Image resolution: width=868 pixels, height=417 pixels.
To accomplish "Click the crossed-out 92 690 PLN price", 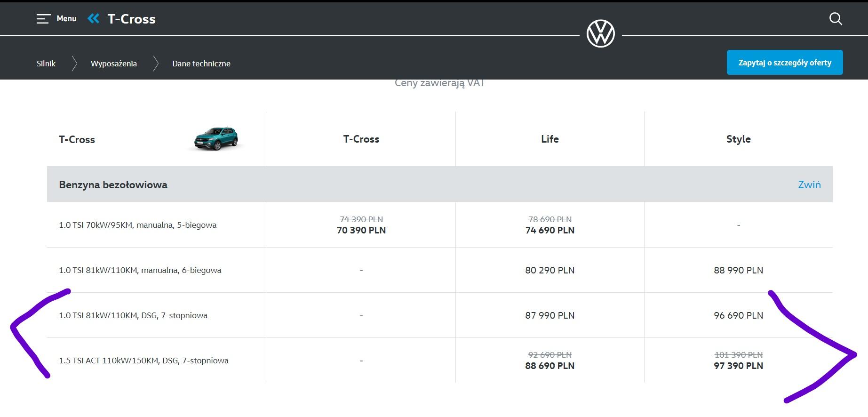I will 550,355.
